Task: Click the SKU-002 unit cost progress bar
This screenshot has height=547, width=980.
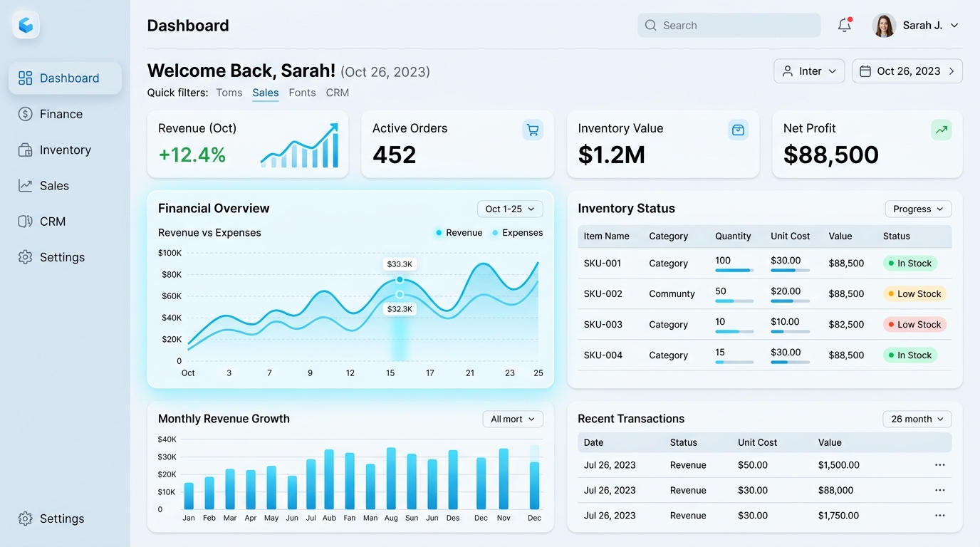Action: [791, 301]
